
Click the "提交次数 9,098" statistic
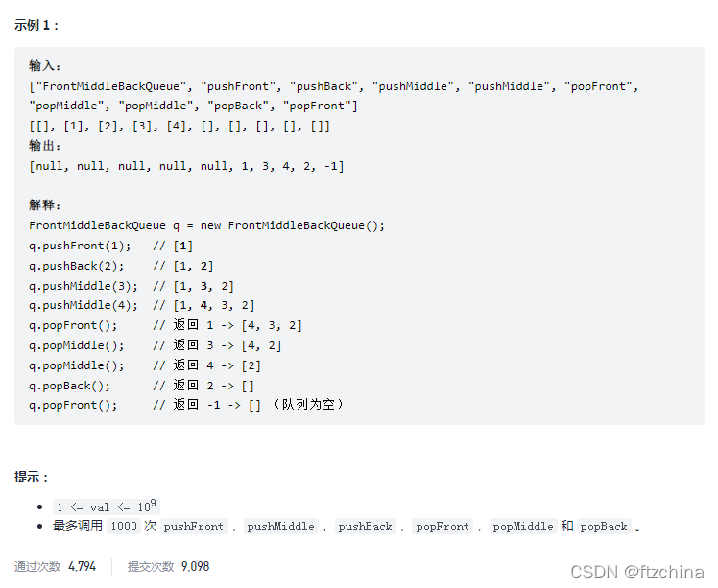tap(168, 566)
